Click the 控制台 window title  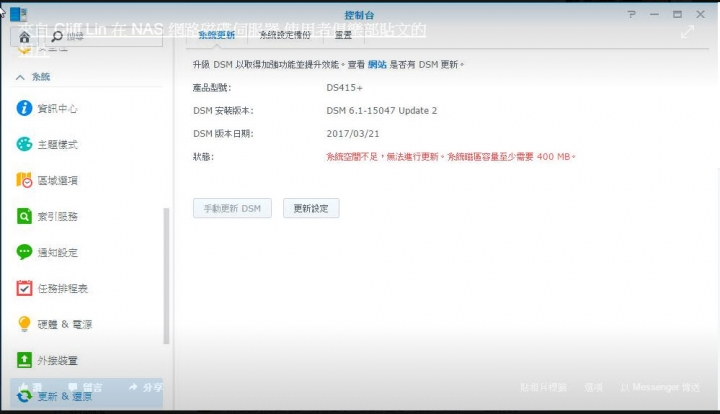point(359,15)
